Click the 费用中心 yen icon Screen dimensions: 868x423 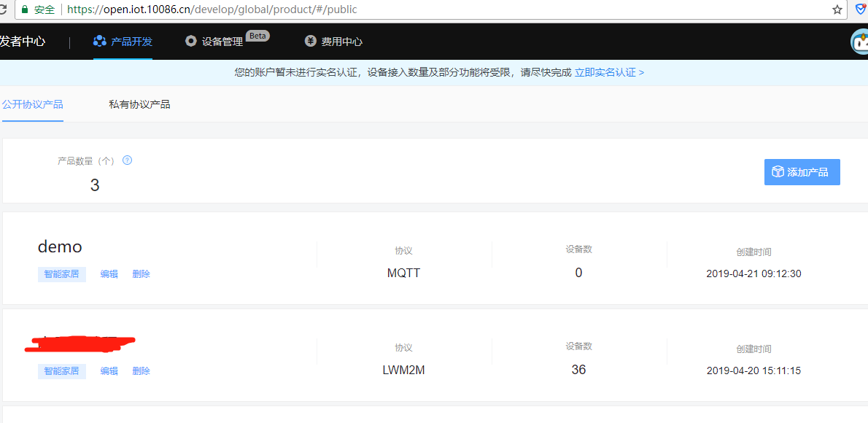click(311, 41)
